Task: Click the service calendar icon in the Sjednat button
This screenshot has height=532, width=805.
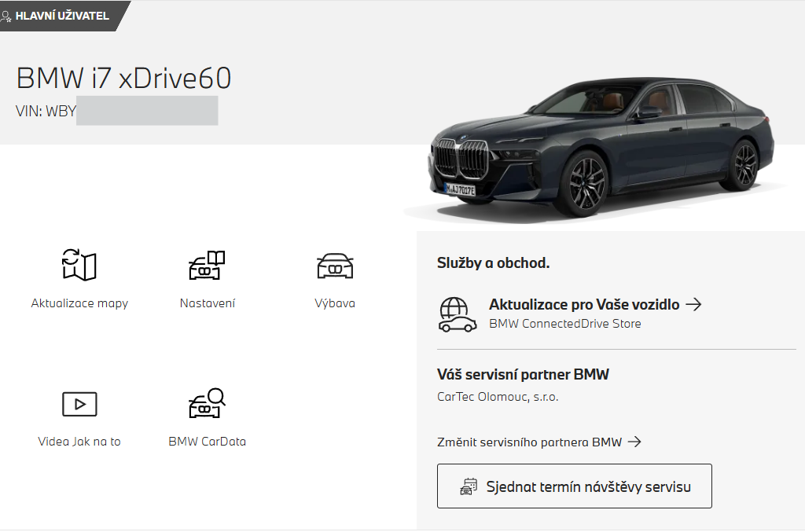Action: (469, 486)
